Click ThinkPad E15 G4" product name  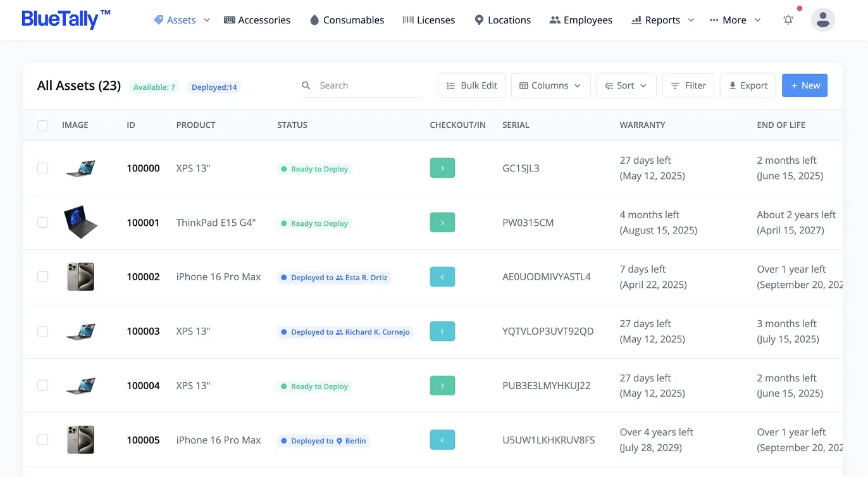pos(216,223)
